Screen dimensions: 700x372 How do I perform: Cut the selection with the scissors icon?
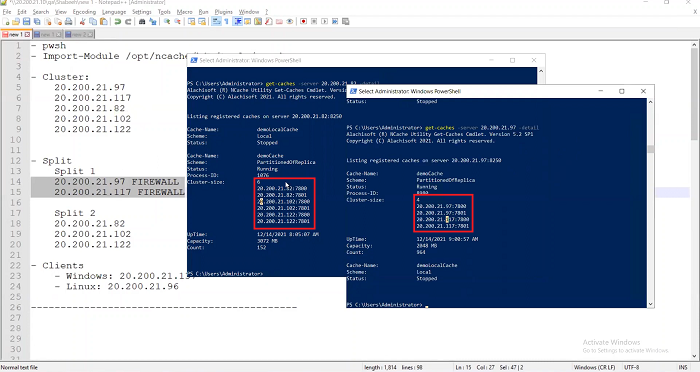point(82,21)
